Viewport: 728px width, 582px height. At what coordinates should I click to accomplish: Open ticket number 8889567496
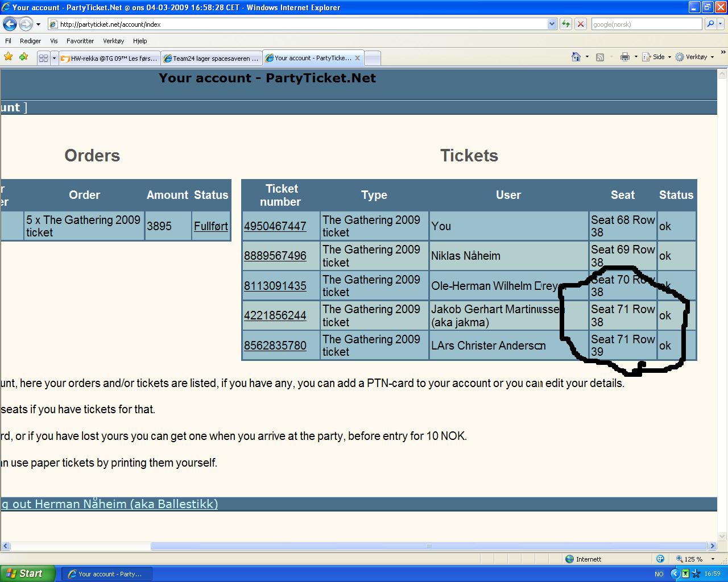coord(275,256)
